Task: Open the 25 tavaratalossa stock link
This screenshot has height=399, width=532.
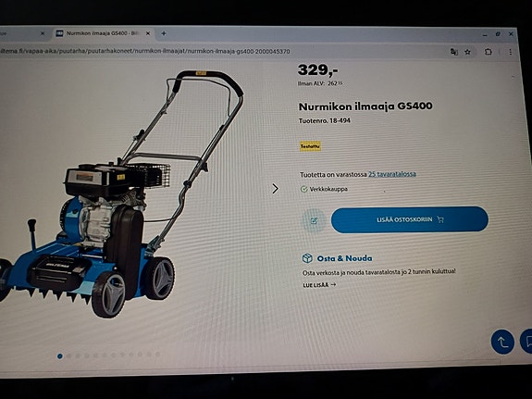Action: [x=392, y=174]
